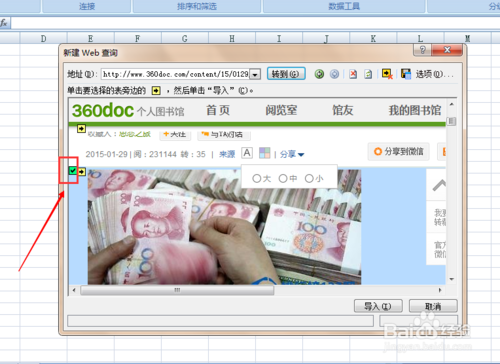Image resolution: width=500 pixels, height=364 pixels.
Task: Click the back-to-top chevron icon
Action: pos(439,185)
